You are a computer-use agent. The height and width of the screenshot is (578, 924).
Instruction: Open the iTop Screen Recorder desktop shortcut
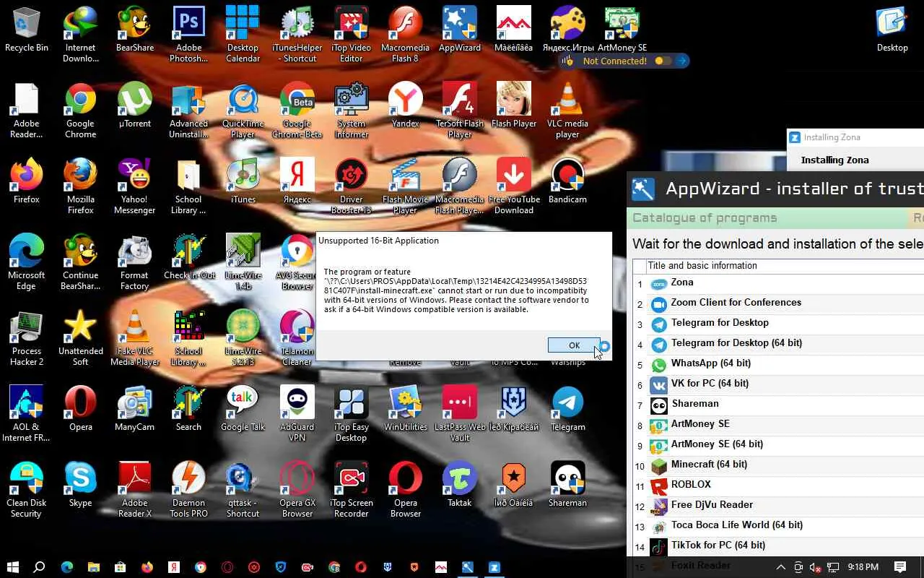[352, 490]
